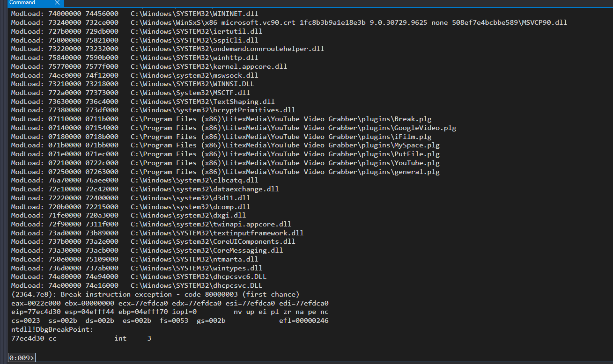Click the GoogleVideo.plg plugin path

293,128
